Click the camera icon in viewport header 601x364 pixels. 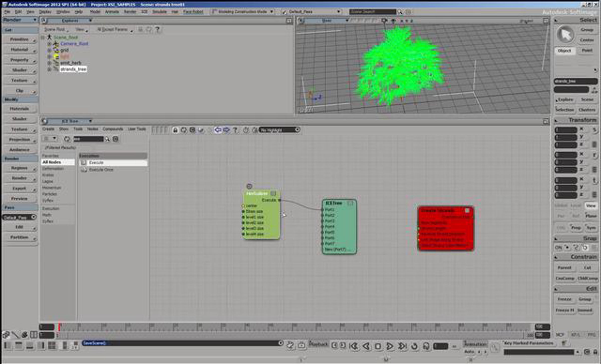[384, 21]
